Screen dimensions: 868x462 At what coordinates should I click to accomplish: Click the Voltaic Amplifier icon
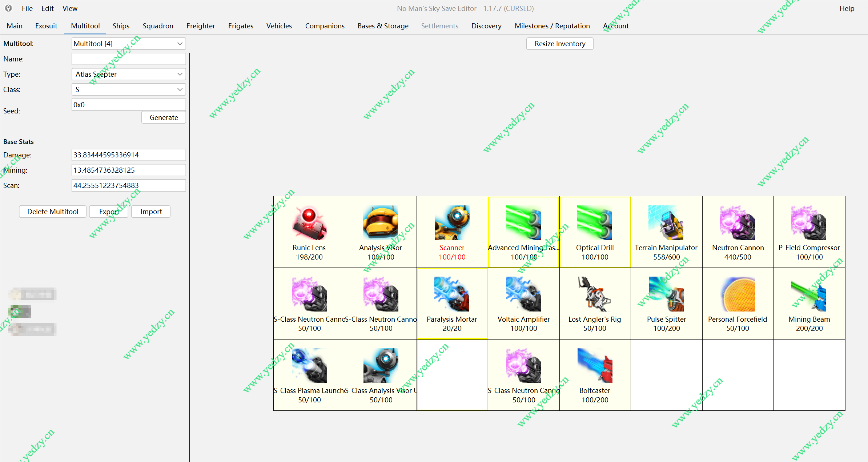523,294
